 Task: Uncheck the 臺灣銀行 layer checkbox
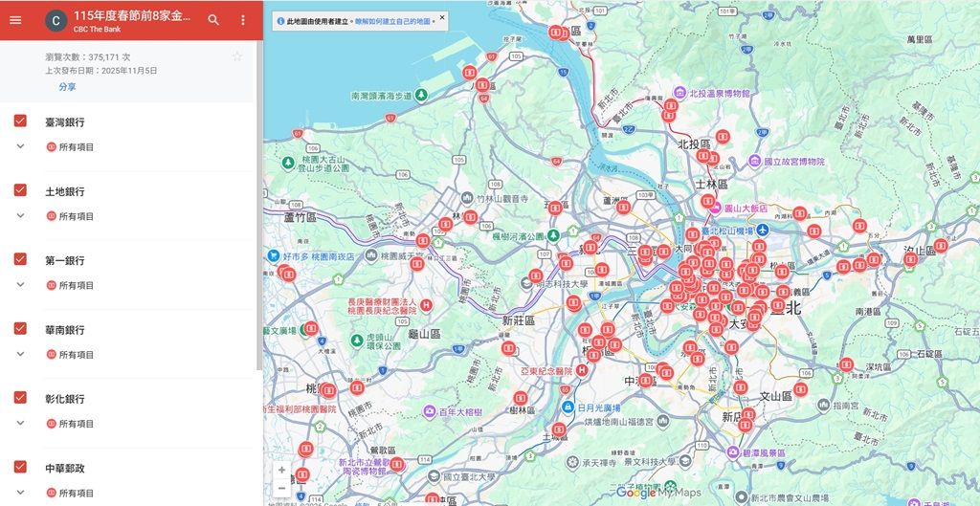point(20,121)
